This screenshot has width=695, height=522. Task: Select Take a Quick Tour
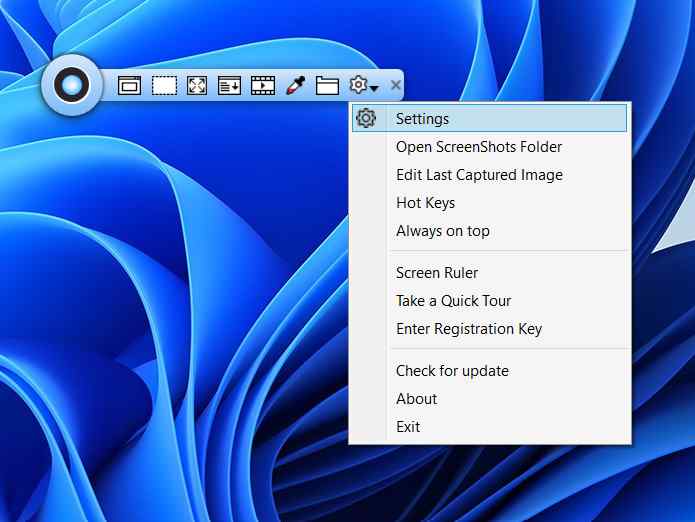click(x=489, y=300)
